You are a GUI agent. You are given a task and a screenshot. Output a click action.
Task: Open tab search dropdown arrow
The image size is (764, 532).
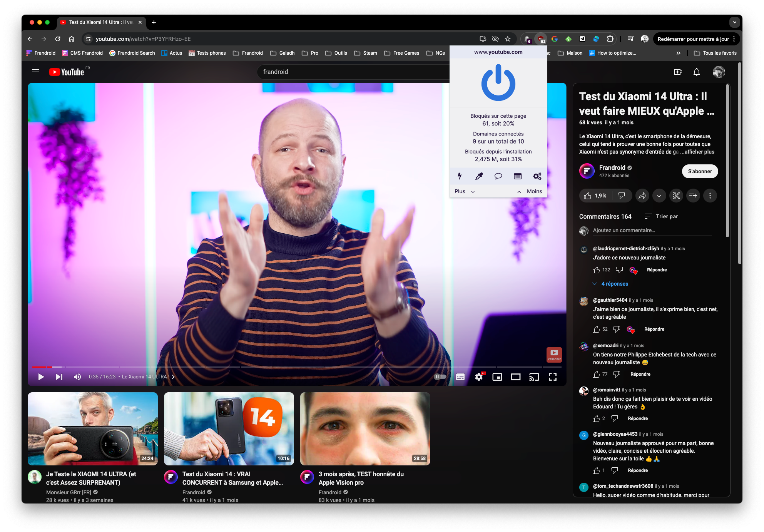[734, 22]
